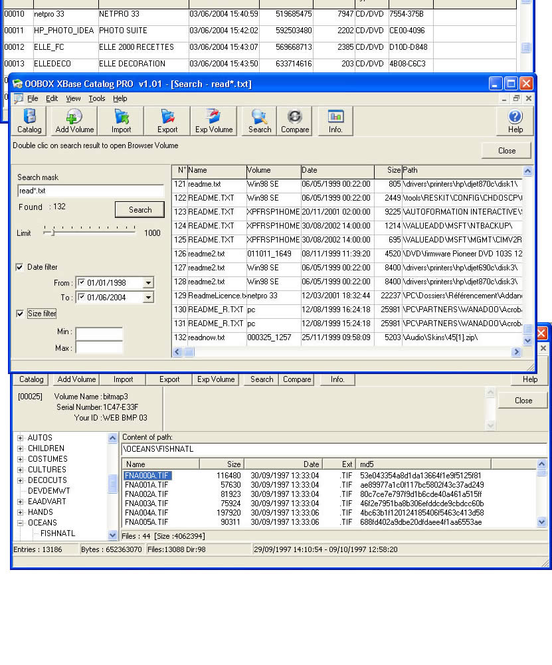
Task: Uncheck the To date checkbox
Action: (81, 297)
